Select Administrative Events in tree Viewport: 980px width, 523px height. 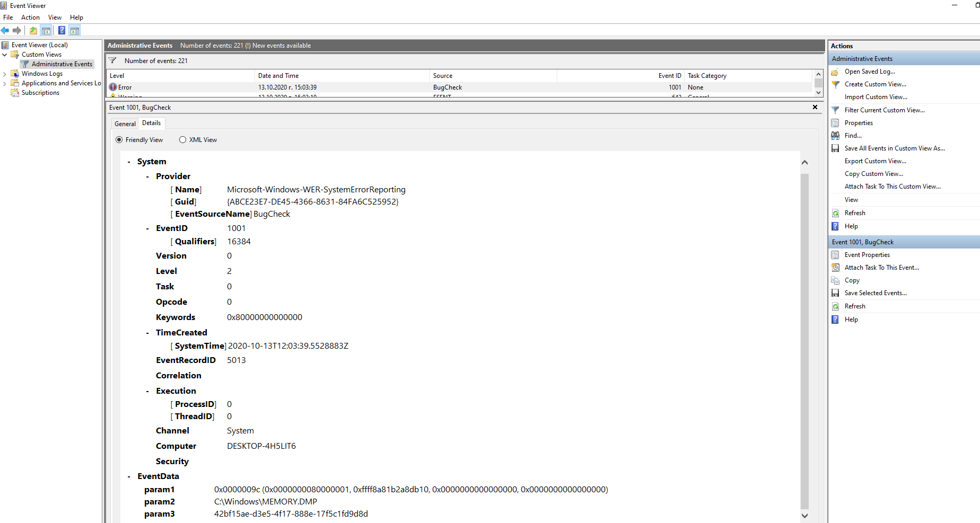point(62,64)
